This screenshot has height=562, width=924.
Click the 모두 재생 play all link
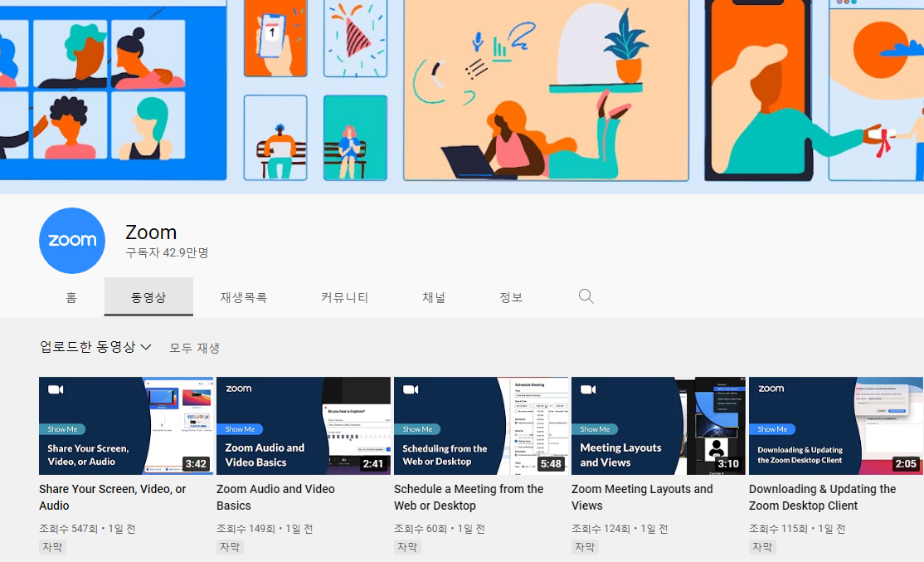[x=194, y=348]
